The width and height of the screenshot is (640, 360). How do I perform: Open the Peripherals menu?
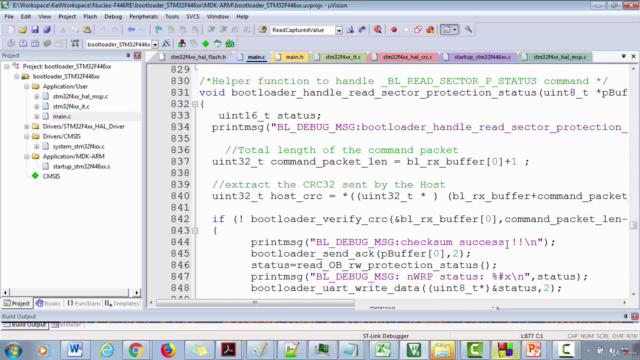pos(143,17)
